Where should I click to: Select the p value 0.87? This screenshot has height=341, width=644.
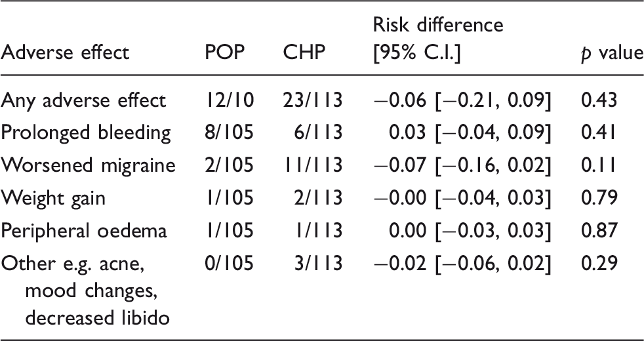(599, 231)
